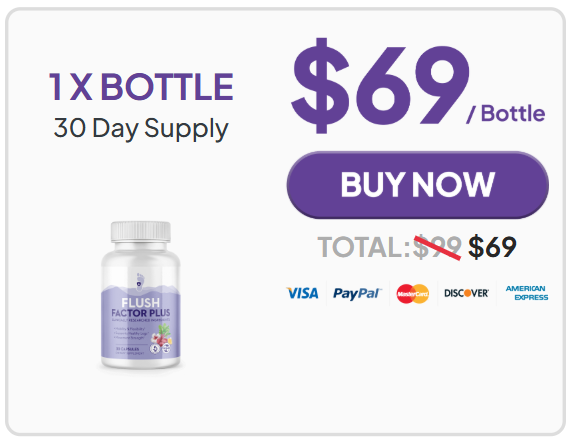Click the large $69 price
Screen dimensions: 573x443
tap(380, 86)
